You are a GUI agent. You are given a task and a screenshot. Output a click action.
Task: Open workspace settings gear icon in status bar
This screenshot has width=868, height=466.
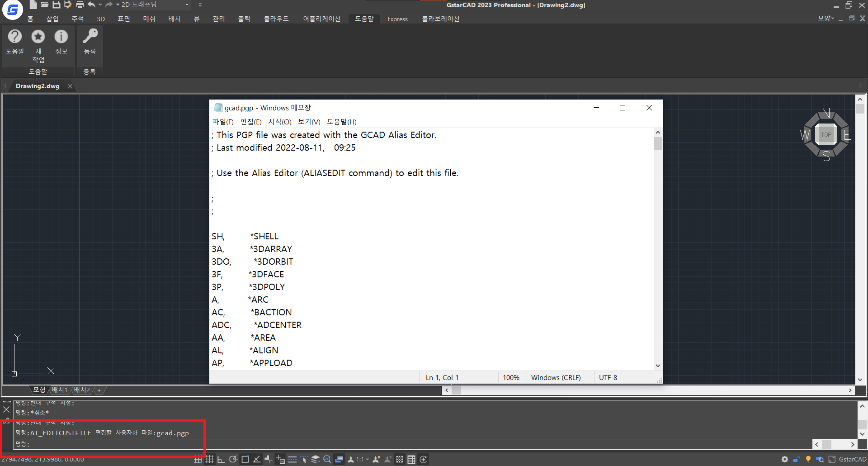pos(785,460)
